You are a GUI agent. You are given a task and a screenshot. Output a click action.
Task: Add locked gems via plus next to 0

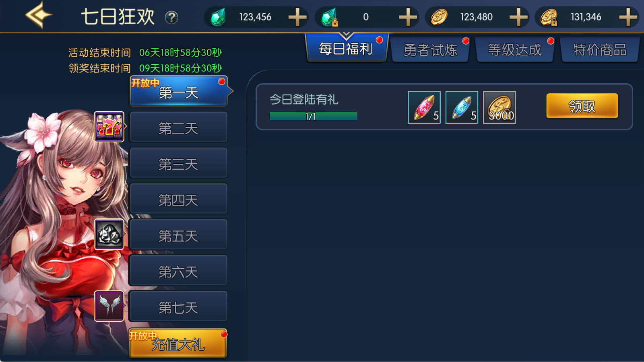click(x=408, y=17)
